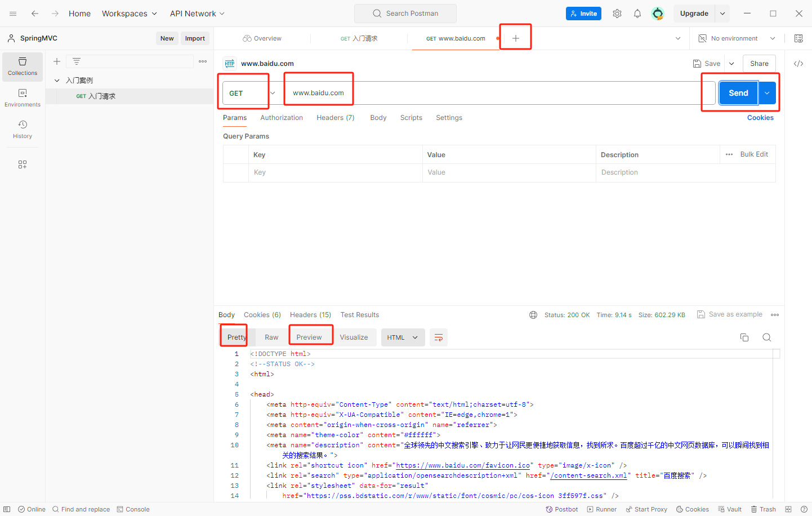The image size is (812, 516).
Task: Open the collections filter icon
Action: (x=77, y=61)
